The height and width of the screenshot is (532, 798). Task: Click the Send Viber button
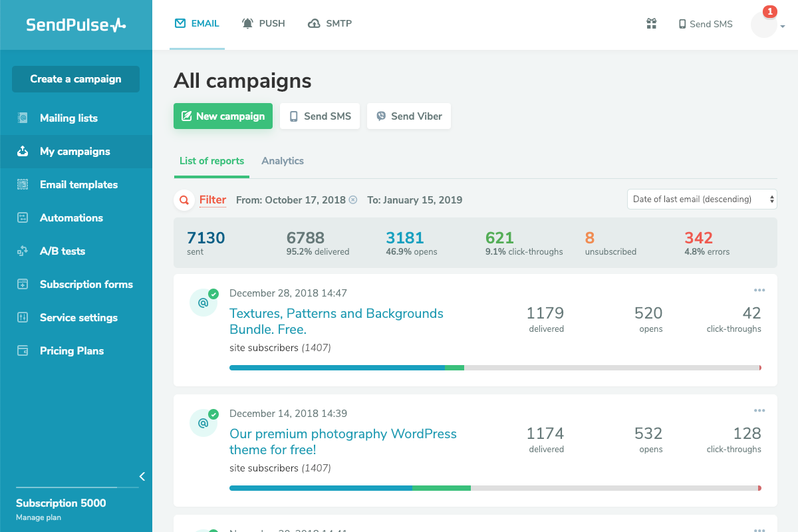coord(409,116)
